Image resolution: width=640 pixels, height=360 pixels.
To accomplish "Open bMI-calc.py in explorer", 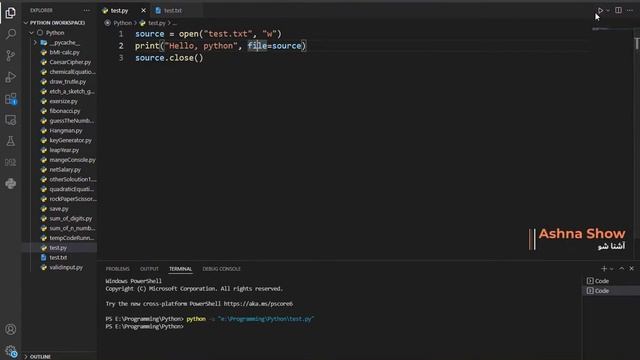I will [64, 52].
